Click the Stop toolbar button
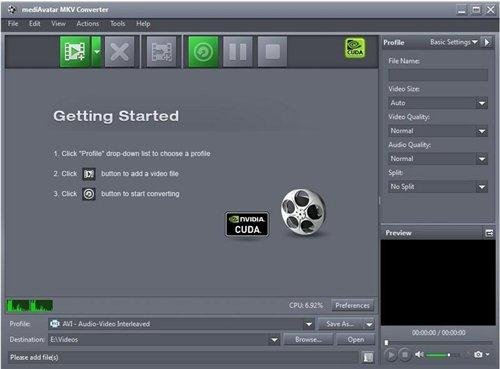Image resolution: width=500 pixels, height=369 pixels. [x=272, y=52]
